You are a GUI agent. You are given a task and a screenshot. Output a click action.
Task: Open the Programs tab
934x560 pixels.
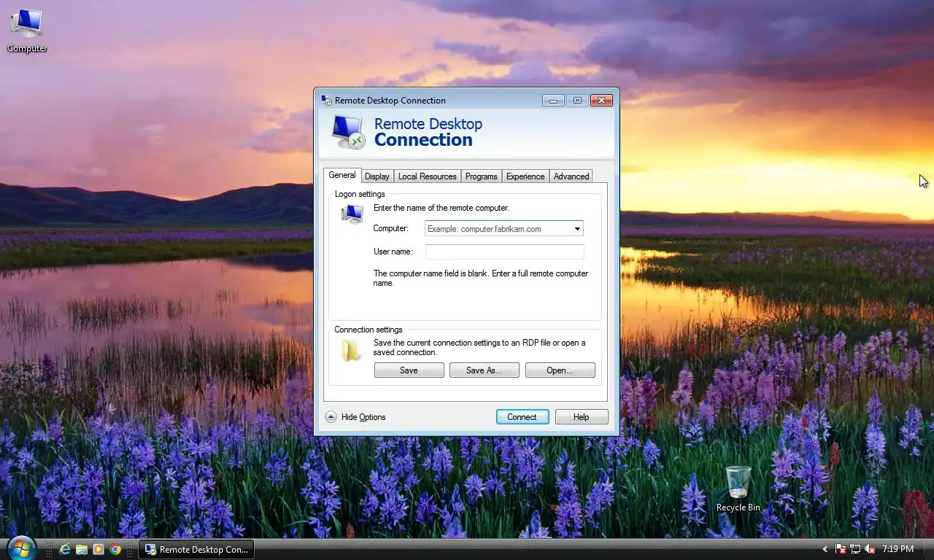(482, 176)
